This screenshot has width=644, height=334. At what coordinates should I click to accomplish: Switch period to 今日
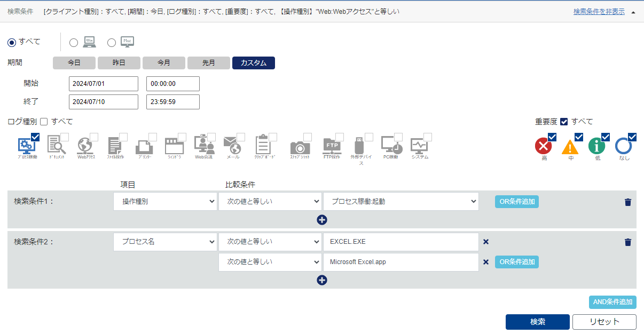[74, 63]
